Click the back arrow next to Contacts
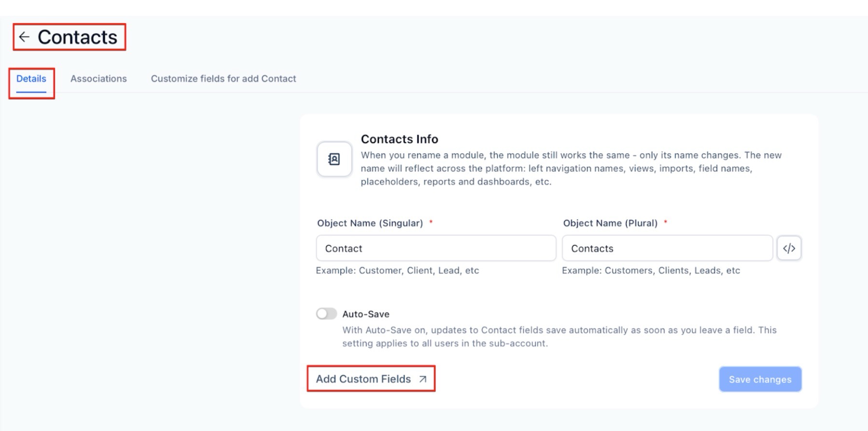 click(x=24, y=37)
